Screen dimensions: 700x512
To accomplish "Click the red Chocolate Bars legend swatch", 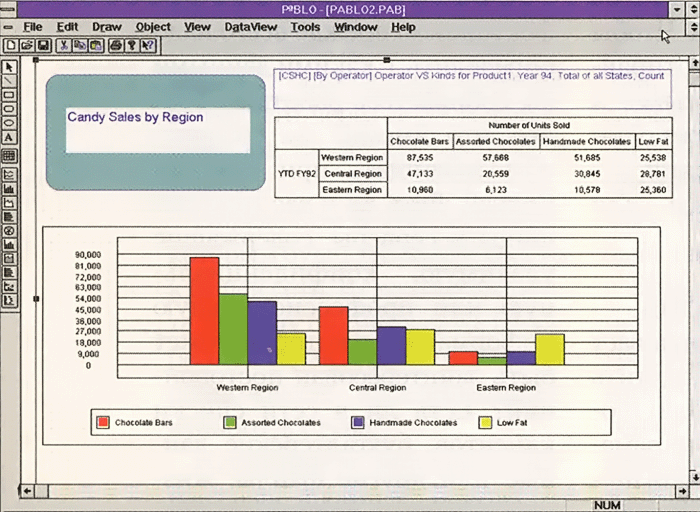I will [x=103, y=422].
